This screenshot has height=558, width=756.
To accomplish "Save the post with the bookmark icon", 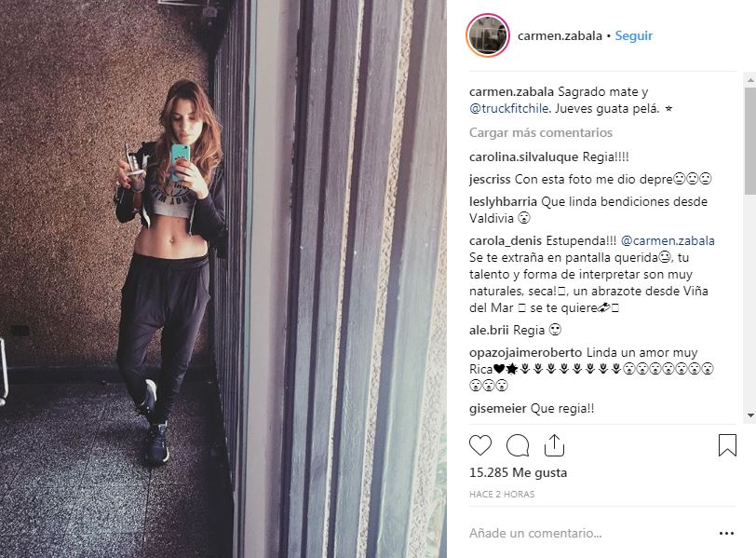I will (727, 444).
